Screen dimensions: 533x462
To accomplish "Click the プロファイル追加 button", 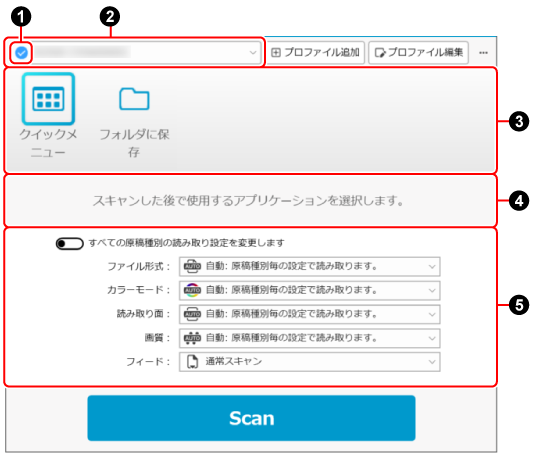I will 315,53.
